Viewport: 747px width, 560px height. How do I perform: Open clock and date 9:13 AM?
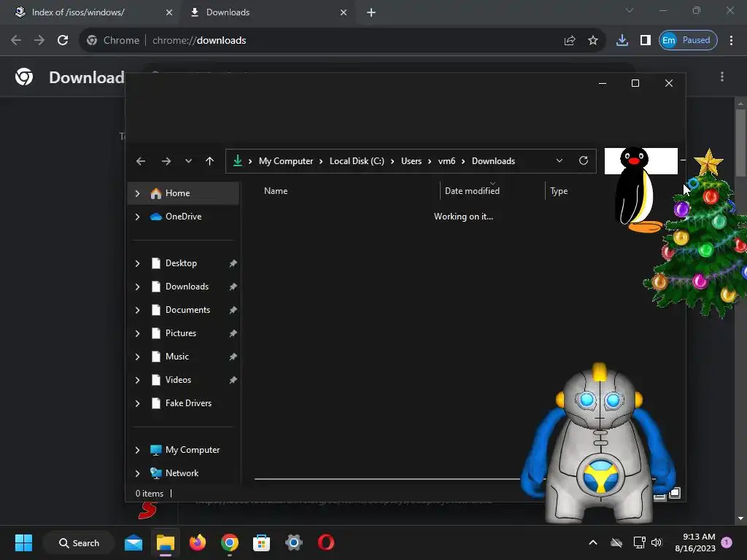click(694, 542)
